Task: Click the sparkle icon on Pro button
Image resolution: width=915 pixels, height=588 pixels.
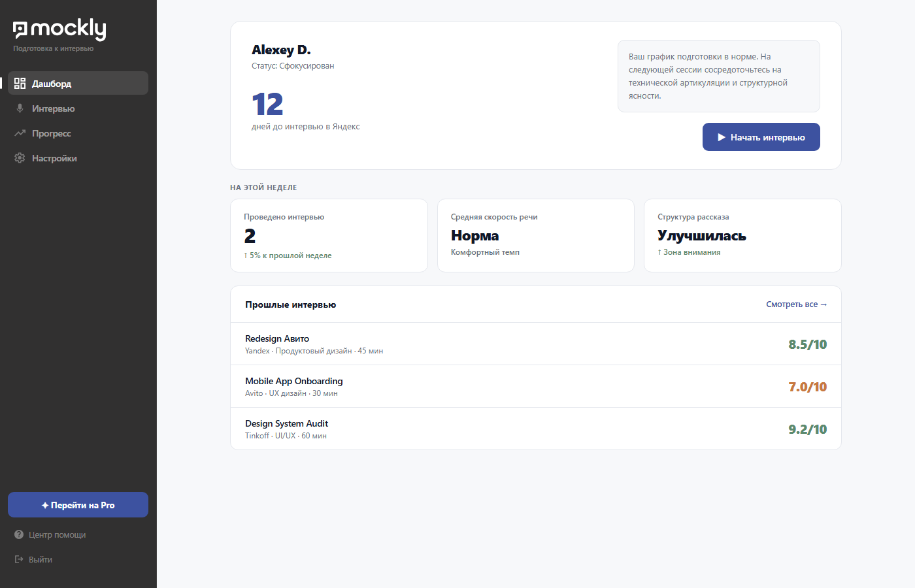Action: coord(45,505)
